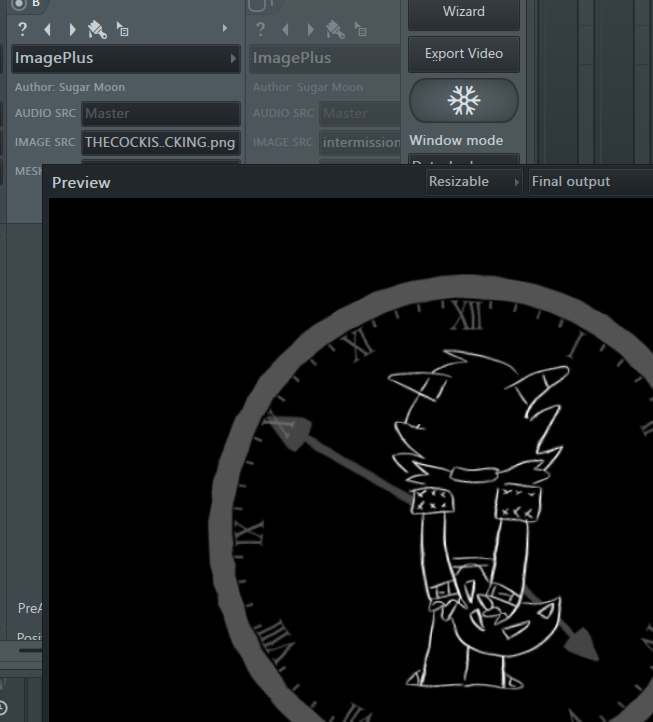Open the IMAGE SRC png file field in layer B
This screenshot has height=722, width=653.
(x=161, y=142)
